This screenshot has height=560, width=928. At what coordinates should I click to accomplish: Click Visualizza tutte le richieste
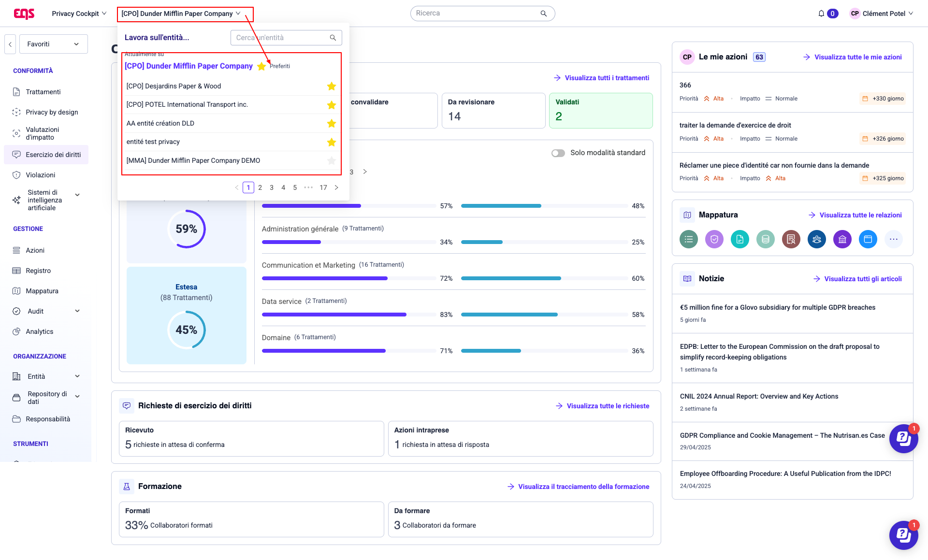[602, 406]
